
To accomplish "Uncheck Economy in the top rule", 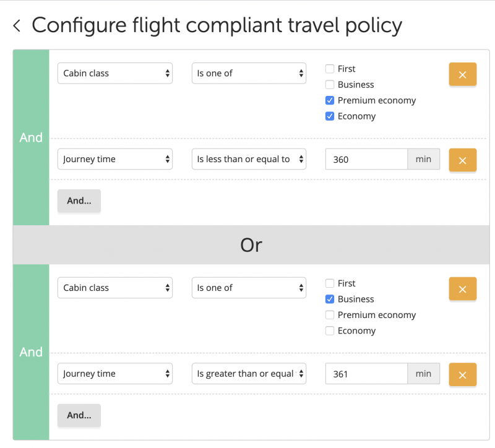I will click(x=330, y=116).
